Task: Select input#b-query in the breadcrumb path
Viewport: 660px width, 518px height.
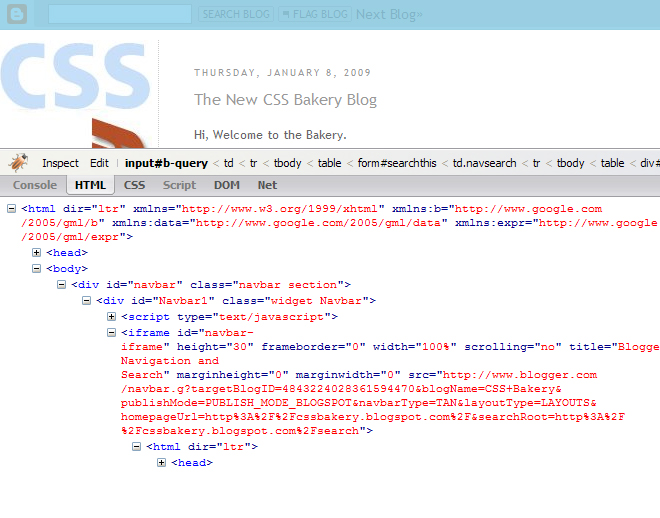Action: click(x=166, y=163)
